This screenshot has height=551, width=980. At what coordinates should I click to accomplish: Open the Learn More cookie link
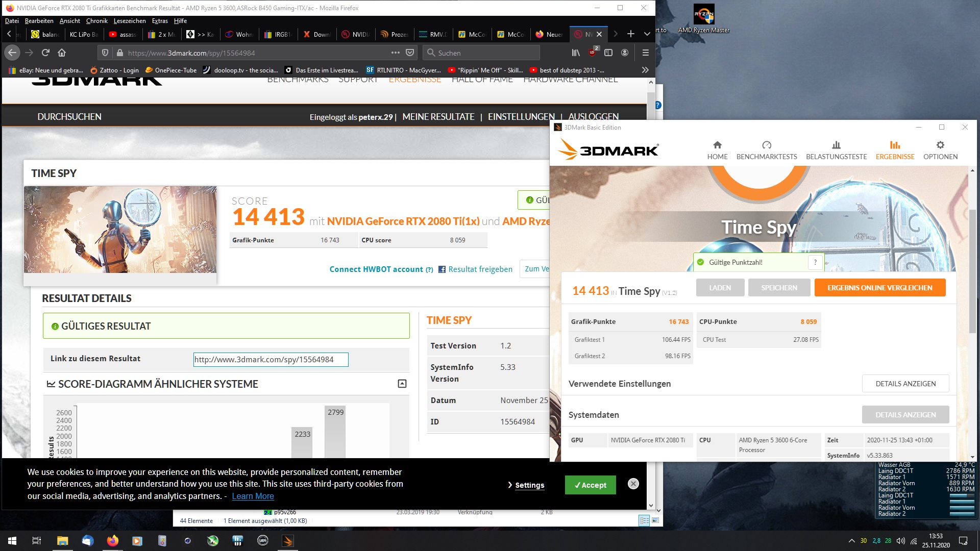[253, 496]
